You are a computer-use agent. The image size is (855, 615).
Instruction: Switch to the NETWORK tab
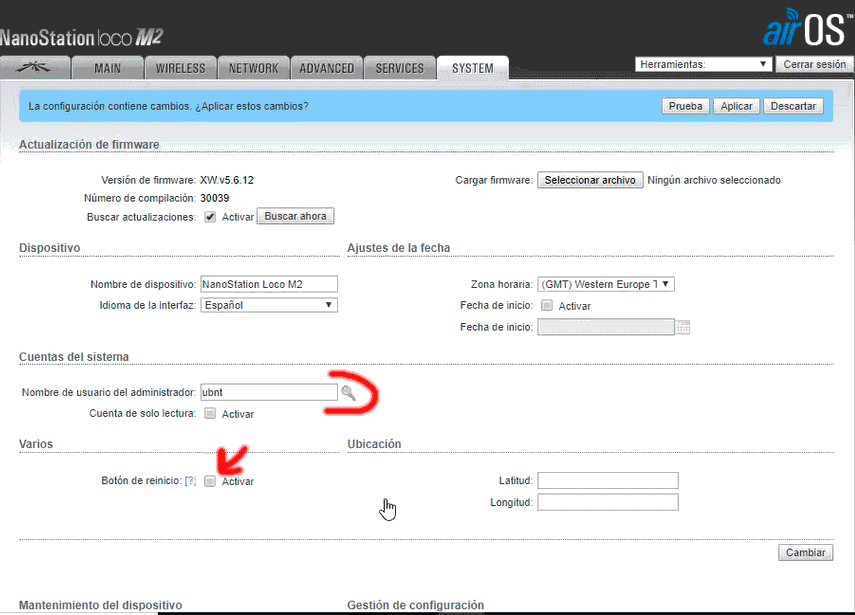tap(254, 68)
